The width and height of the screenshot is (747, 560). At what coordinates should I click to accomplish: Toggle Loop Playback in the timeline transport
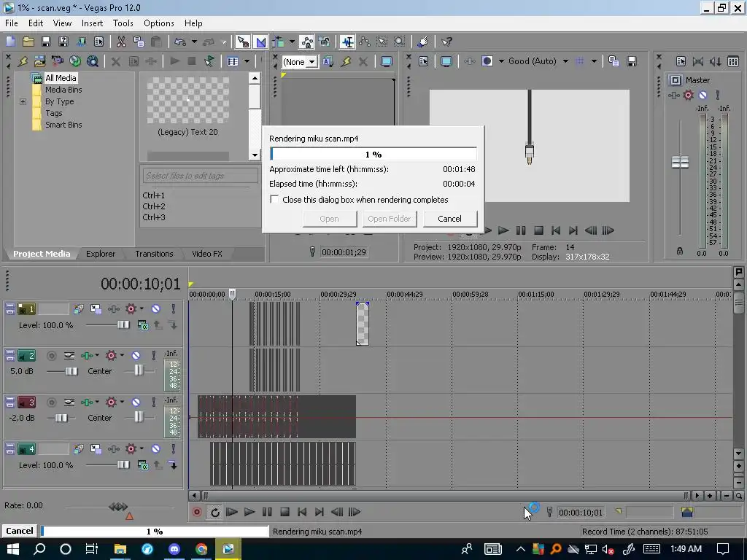tap(215, 513)
